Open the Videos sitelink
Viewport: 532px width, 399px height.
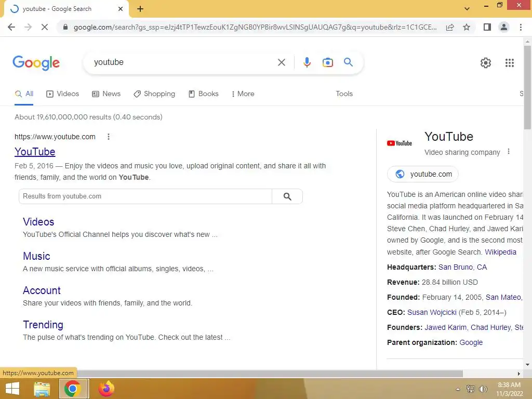point(38,222)
